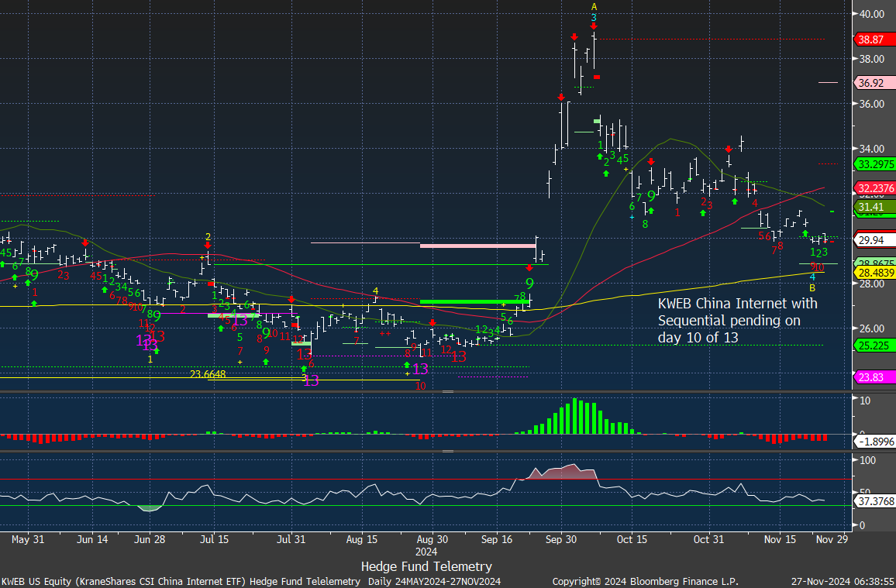This screenshot has width=896, height=588.
Task: Click the green 33.2975 level label
Action: (875, 164)
